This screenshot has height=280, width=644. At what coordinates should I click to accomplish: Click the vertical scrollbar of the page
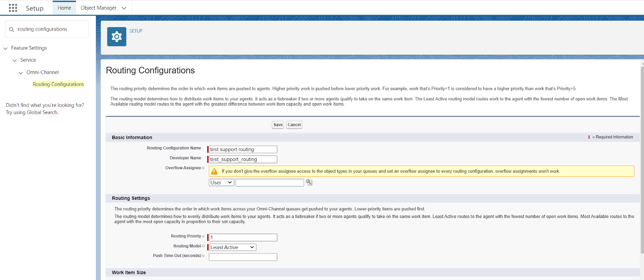coord(642,160)
